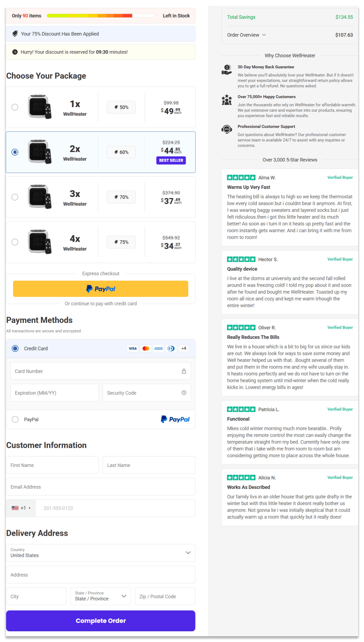This screenshot has height=642, width=364.
Task: Click Verified Buyer label on Oliver R. review
Action: (340, 327)
